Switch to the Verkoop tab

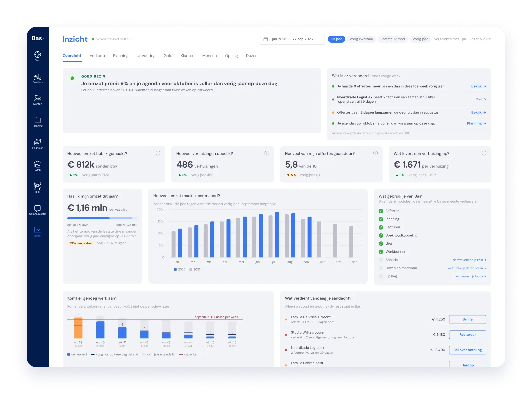(97, 56)
